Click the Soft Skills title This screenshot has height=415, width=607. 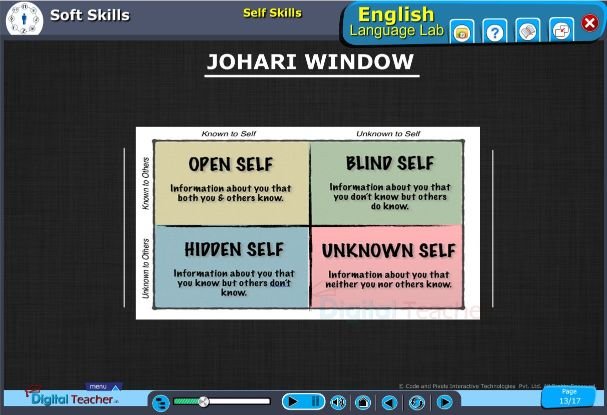90,15
